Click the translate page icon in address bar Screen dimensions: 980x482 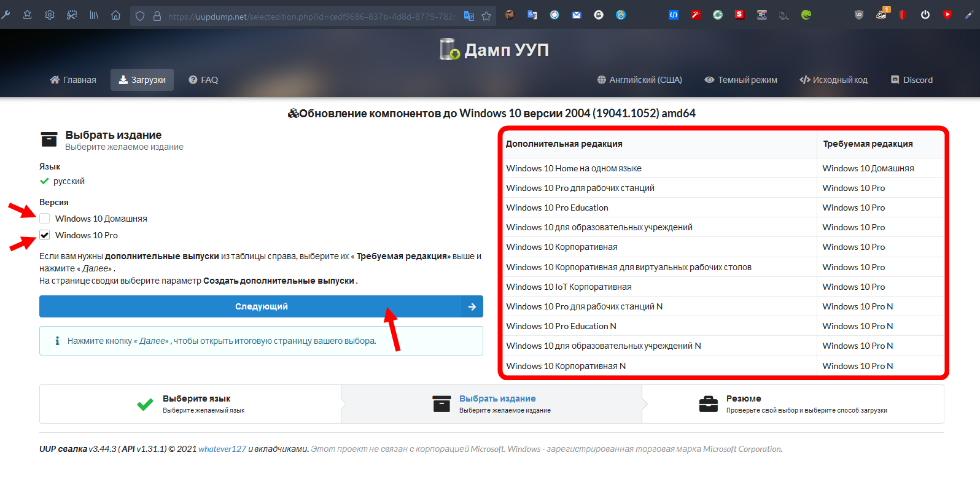coord(469,16)
